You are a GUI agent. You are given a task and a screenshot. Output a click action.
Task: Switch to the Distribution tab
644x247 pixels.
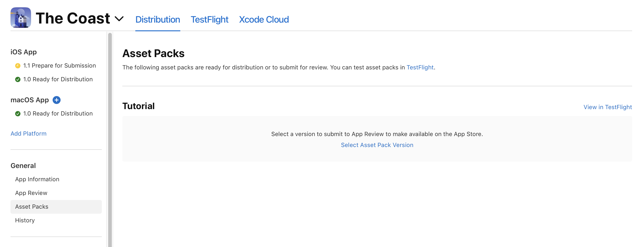pyautogui.click(x=157, y=19)
